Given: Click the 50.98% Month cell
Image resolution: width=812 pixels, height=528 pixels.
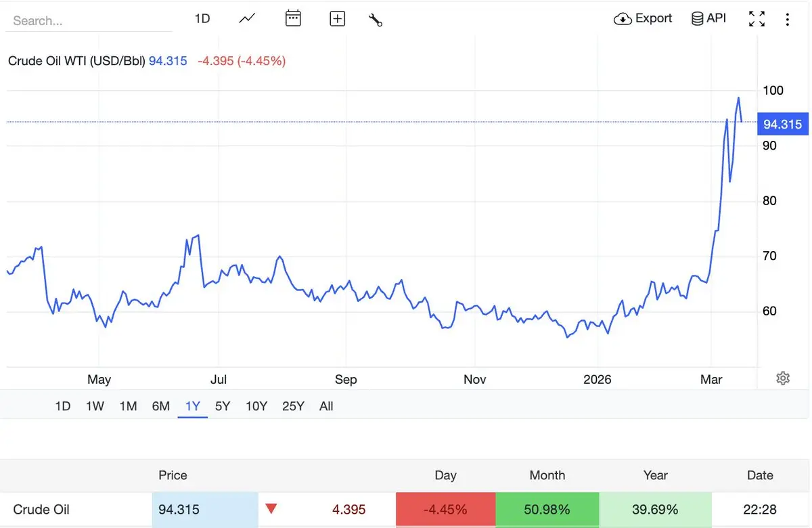Looking at the screenshot, I should (547, 509).
